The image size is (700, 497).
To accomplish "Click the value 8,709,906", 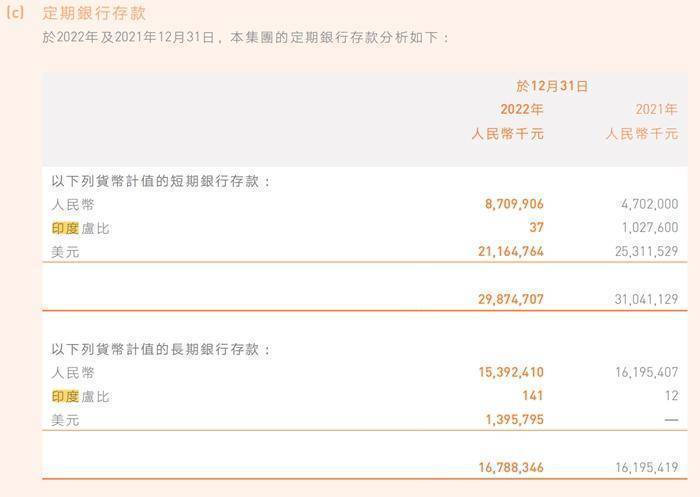I will coord(514,204).
